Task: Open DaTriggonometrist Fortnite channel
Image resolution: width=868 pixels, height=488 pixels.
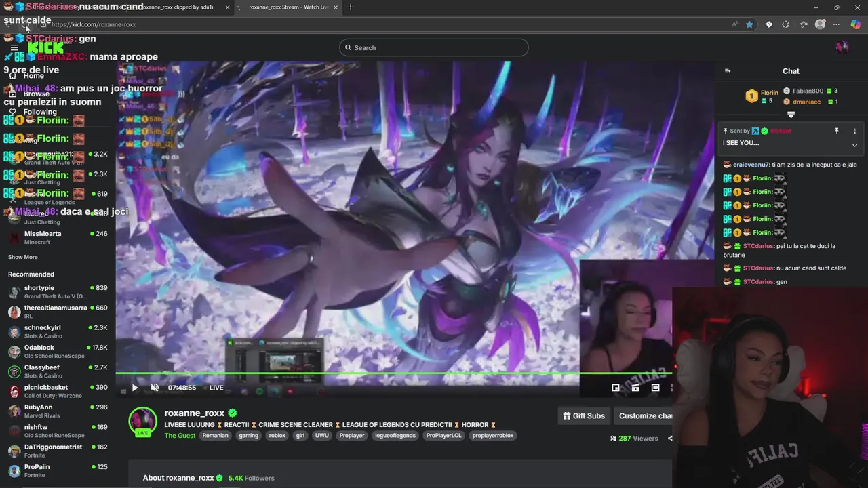Action: pyautogui.click(x=58, y=451)
